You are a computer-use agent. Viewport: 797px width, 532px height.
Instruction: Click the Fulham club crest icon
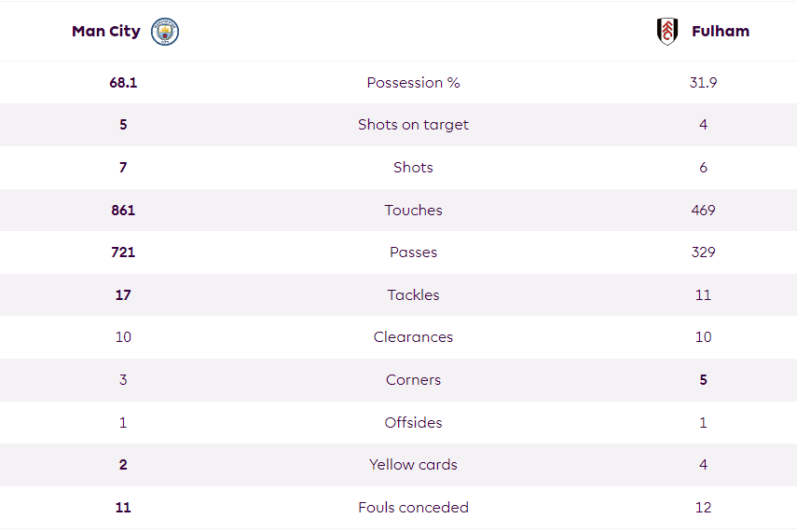[666, 32]
